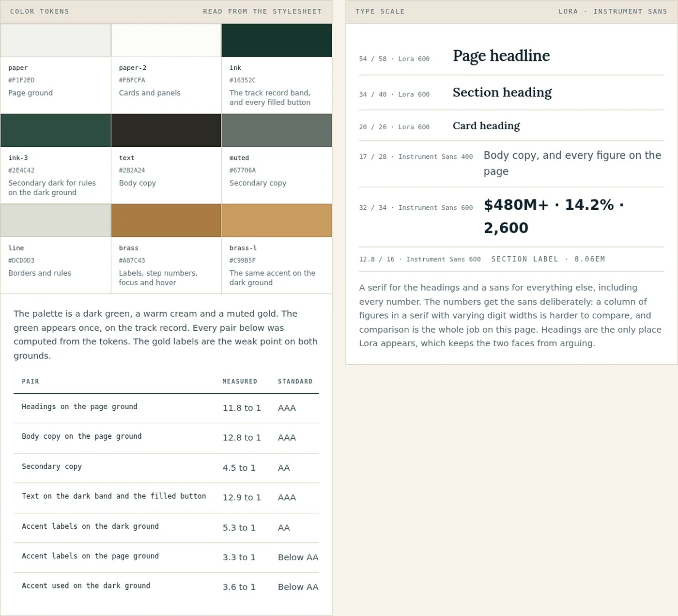The height and width of the screenshot is (616, 678).
Task: Click the '3.6 to 1' measured value
Action: click(239, 587)
